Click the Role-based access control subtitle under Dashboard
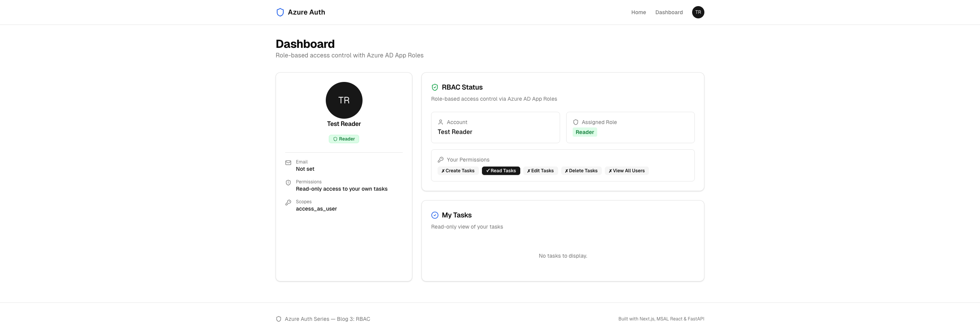Screen dimensions: 980x335 350,56
